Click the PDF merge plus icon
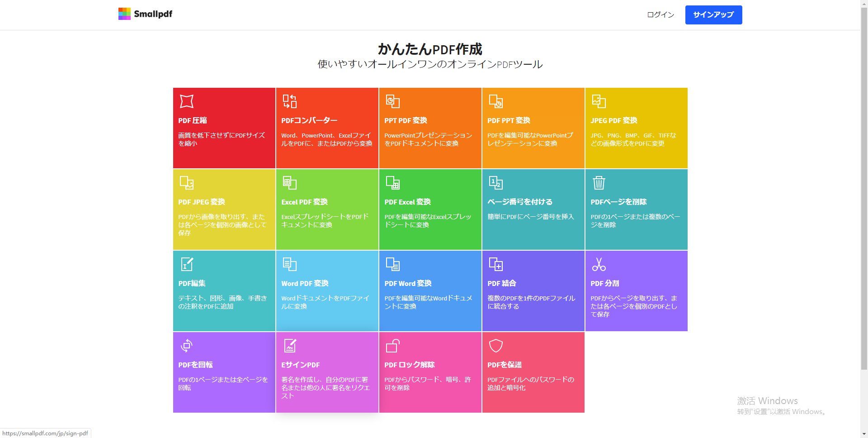The width and height of the screenshot is (868, 438). click(496, 264)
